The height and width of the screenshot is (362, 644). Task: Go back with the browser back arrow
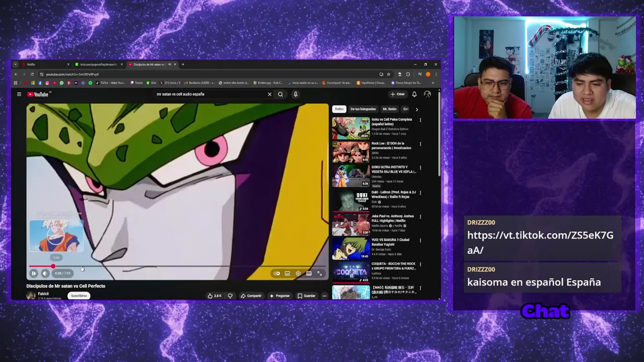(x=16, y=74)
